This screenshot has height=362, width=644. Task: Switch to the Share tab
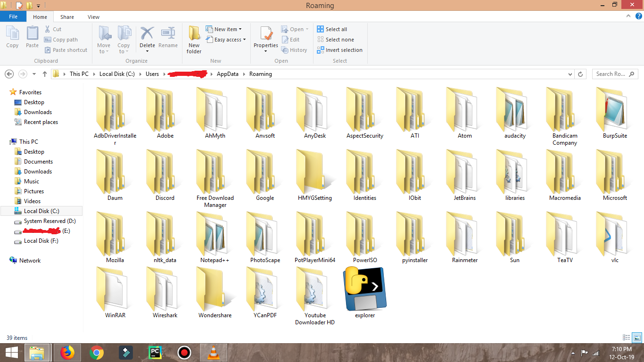[x=67, y=17]
